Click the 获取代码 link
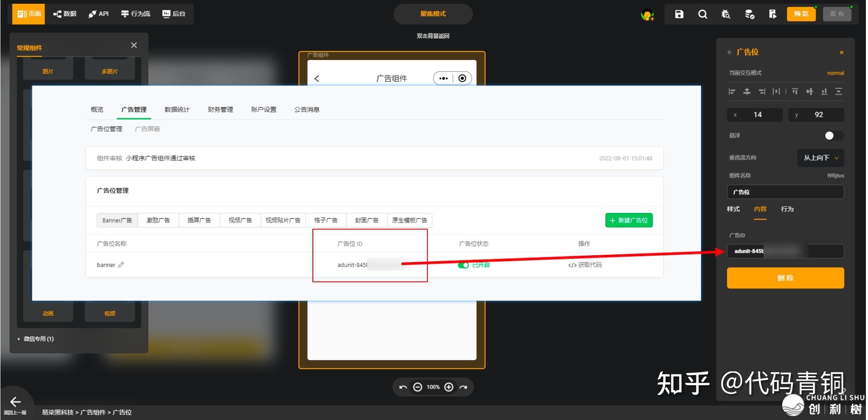 (585, 265)
